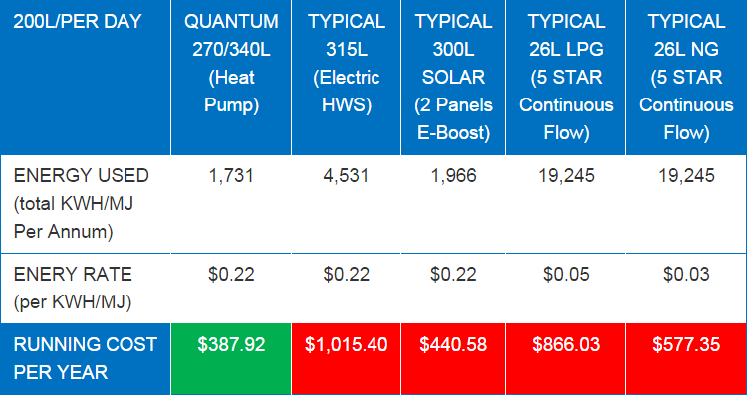The image size is (748, 395).
Task: Select the $0.22 rate under Quantum column
Action: pos(231,274)
